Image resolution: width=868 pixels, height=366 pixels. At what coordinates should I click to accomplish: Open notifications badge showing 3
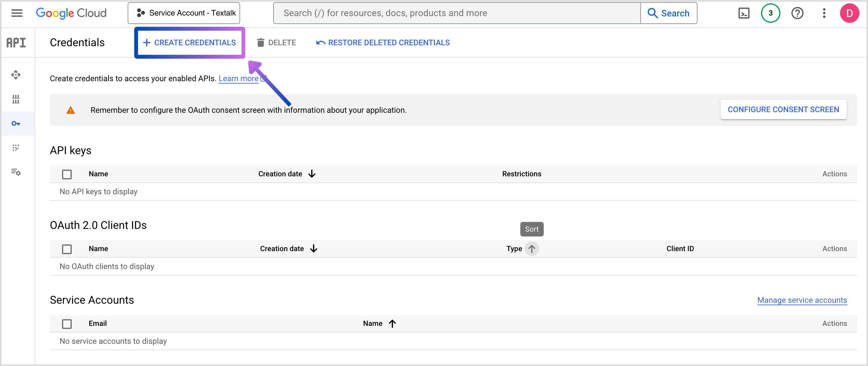pyautogui.click(x=770, y=13)
